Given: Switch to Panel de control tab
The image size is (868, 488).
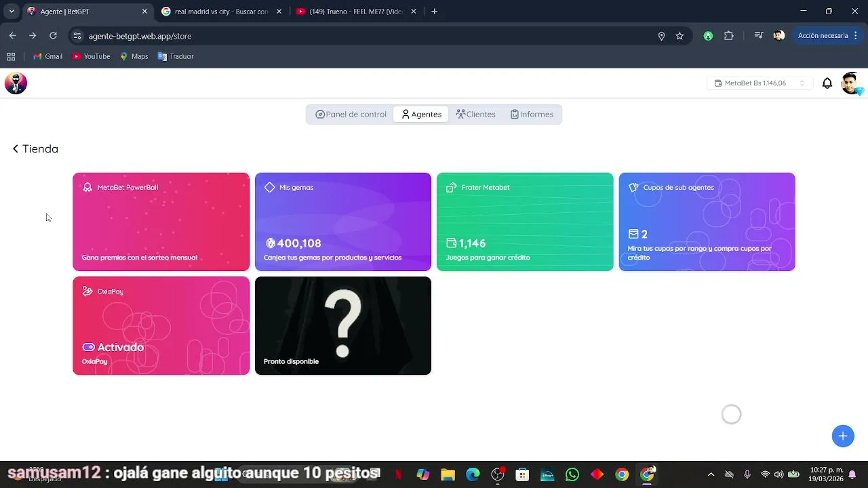Looking at the screenshot, I should coord(351,115).
